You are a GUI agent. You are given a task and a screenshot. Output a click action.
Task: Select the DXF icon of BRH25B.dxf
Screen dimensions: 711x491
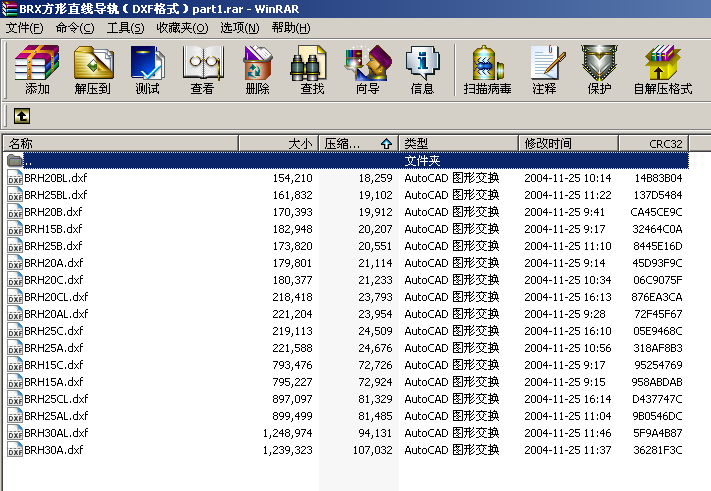pyautogui.click(x=15, y=246)
